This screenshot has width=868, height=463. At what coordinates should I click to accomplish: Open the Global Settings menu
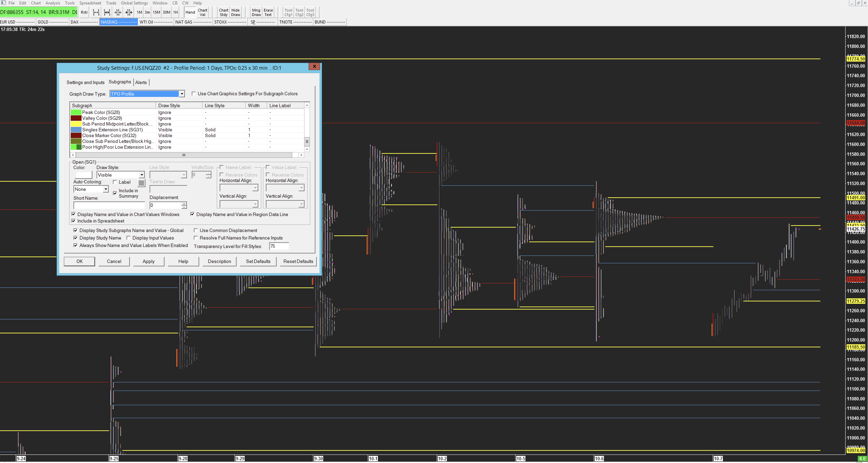tap(134, 3)
